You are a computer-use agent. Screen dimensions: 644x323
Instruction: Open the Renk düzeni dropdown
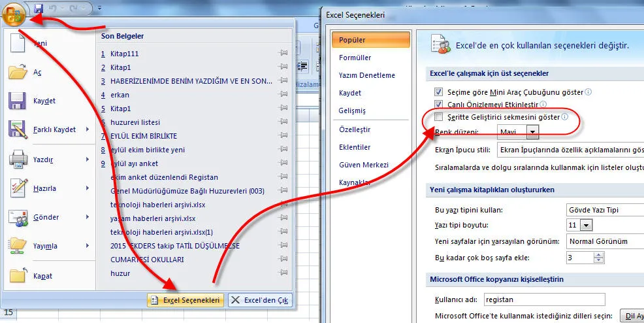click(533, 132)
